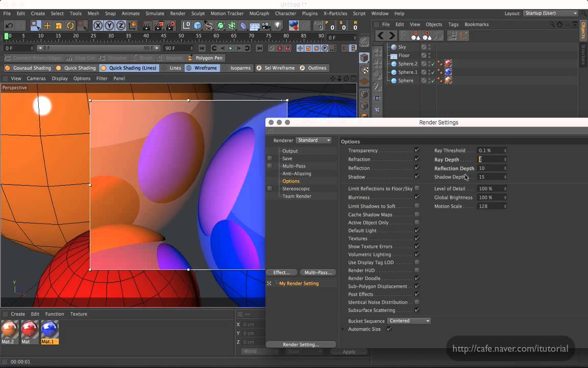Activate the Rotate tool

click(70, 26)
